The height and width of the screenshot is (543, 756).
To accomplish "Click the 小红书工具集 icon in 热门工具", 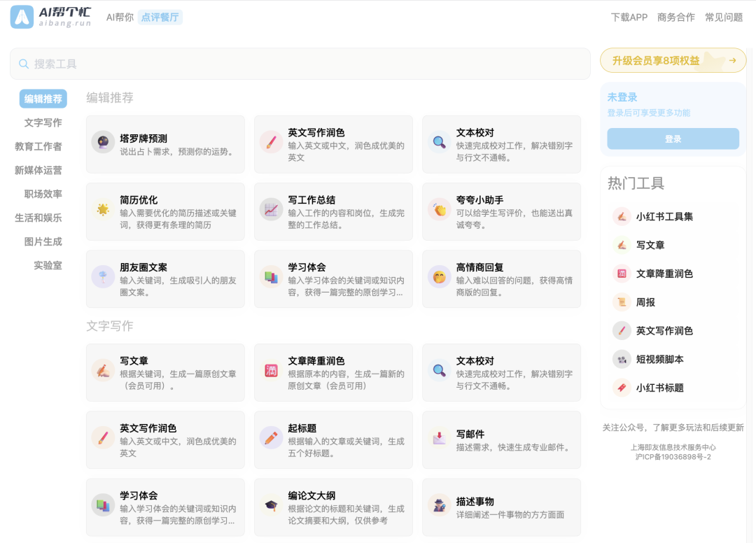I will (622, 217).
